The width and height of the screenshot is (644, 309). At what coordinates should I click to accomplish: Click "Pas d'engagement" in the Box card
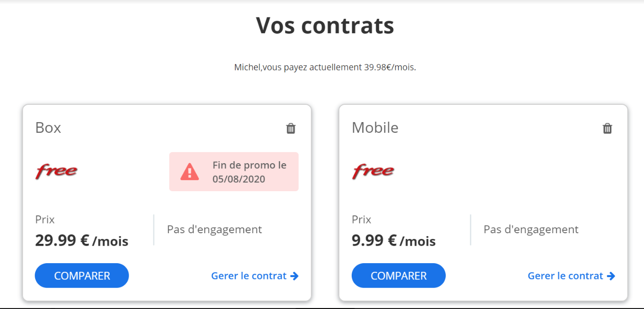[x=214, y=229]
